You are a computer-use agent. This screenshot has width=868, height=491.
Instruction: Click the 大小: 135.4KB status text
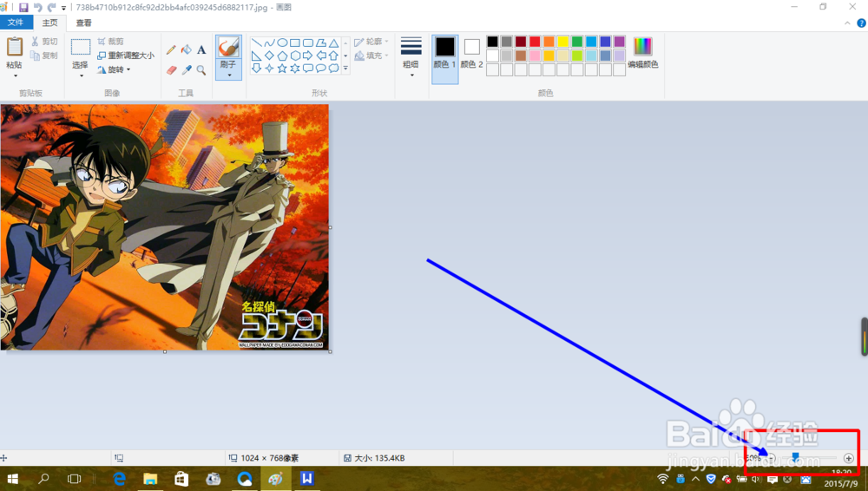coord(379,458)
